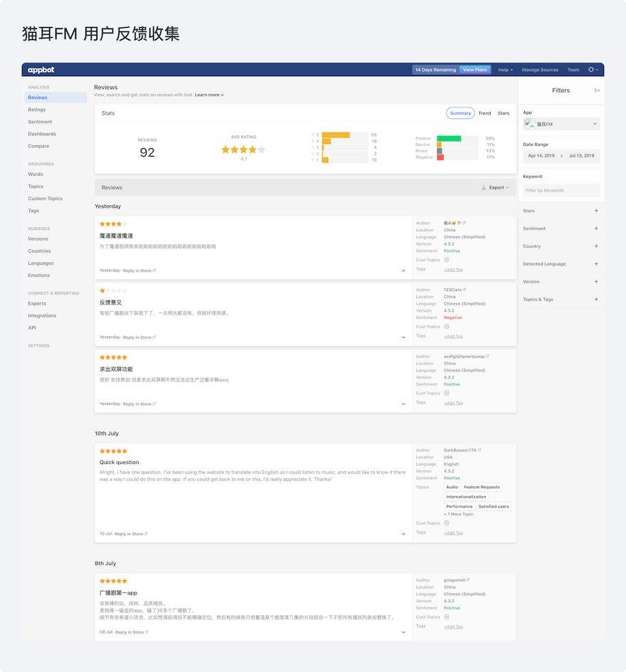Switch to the Stars stats tab
626x672 pixels.
tap(504, 113)
